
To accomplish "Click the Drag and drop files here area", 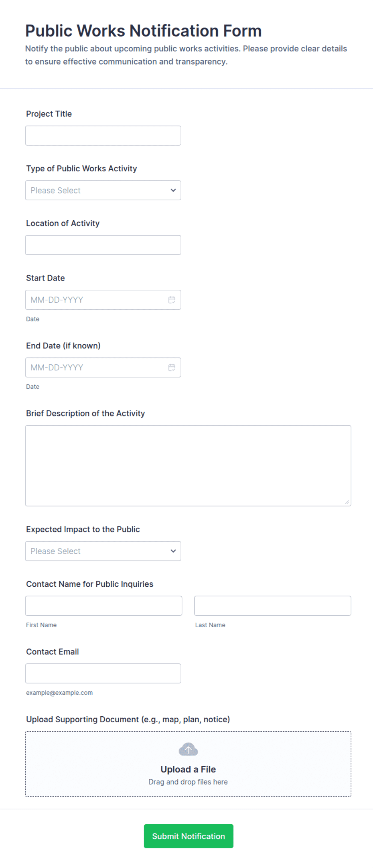I will click(x=188, y=782).
